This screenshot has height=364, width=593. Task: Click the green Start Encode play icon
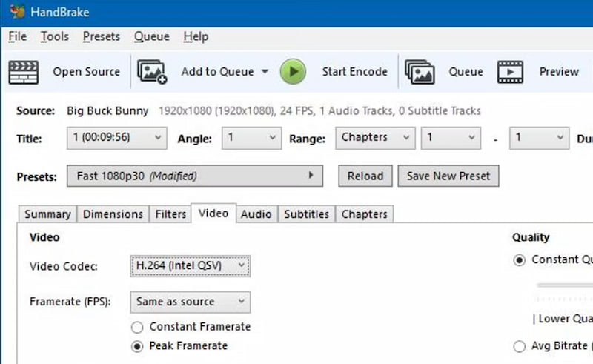tap(293, 71)
